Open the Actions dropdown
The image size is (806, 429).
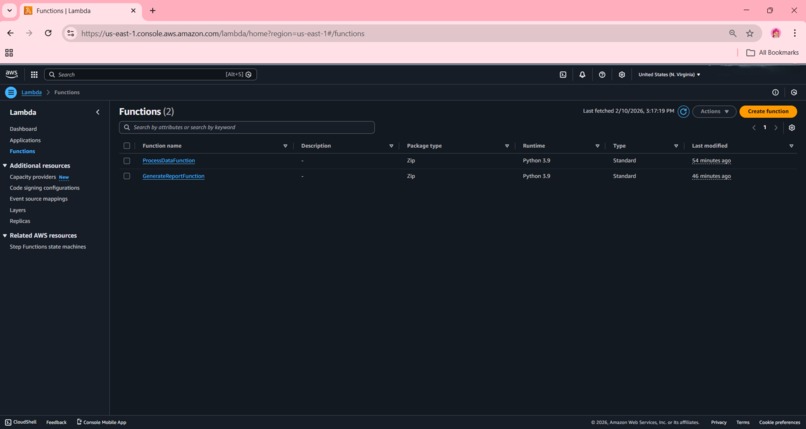coord(714,111)
